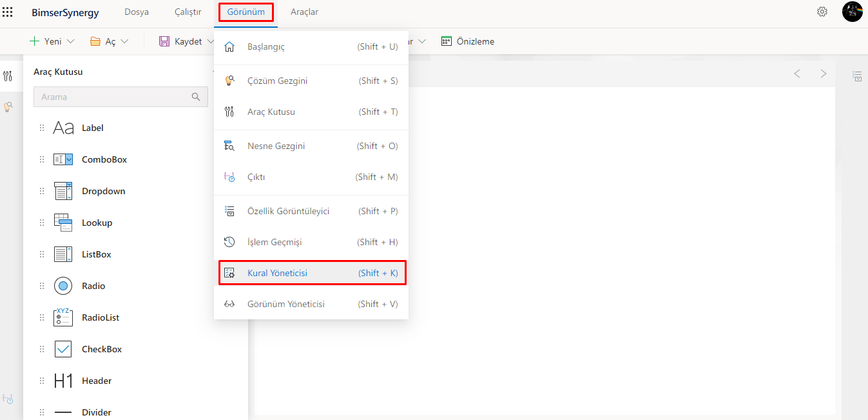Choose Çözüm Gezgini menu entry
This screenshot has width=868, height=420.
pos(311,81)
